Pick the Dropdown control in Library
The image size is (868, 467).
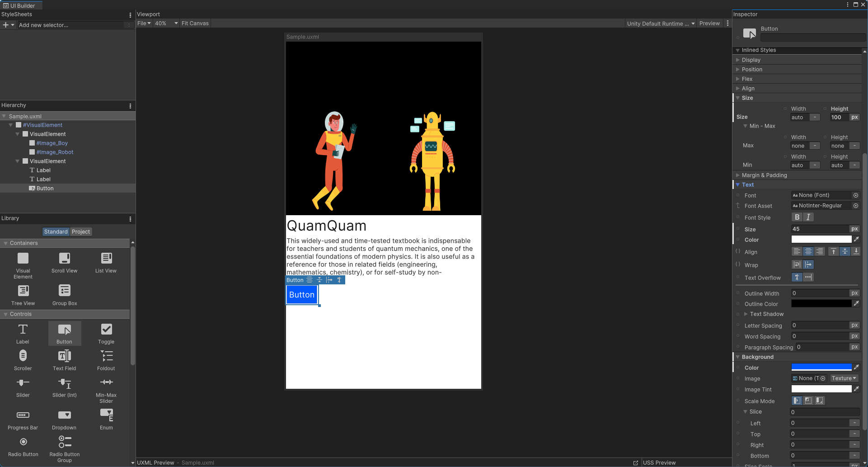[64, 419]
